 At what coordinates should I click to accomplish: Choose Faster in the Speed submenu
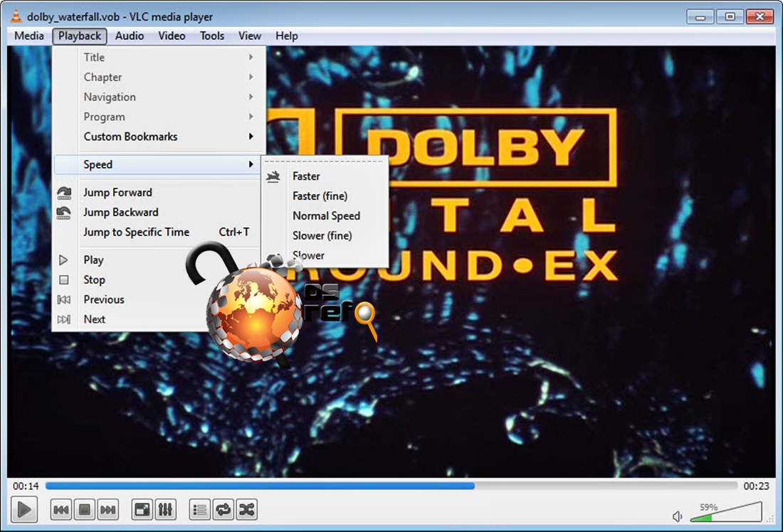325,176
